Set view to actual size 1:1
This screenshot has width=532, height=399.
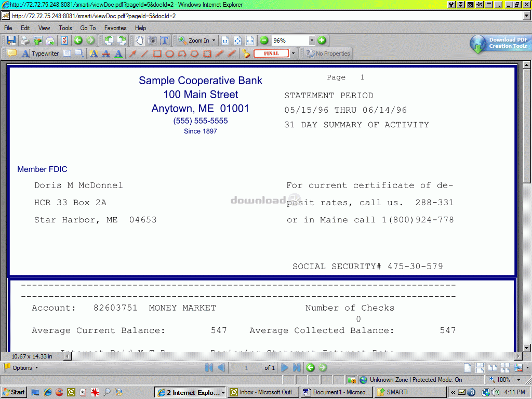225,41
